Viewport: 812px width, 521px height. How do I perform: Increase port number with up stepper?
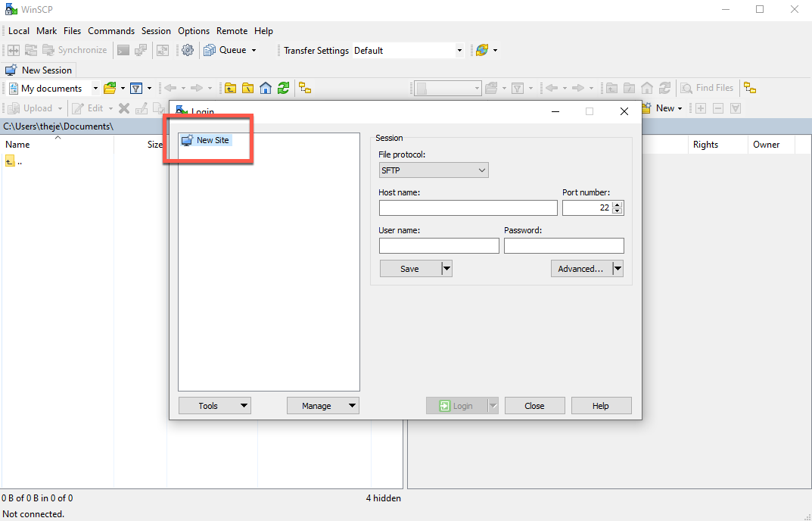617,204
